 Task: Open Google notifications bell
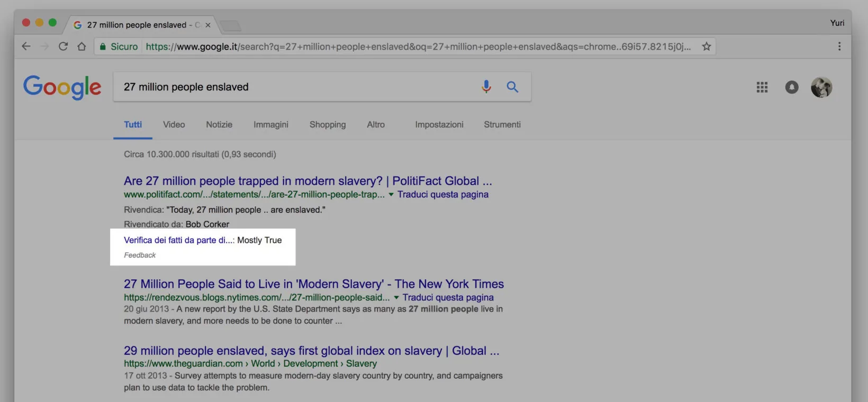pos(792,87)
